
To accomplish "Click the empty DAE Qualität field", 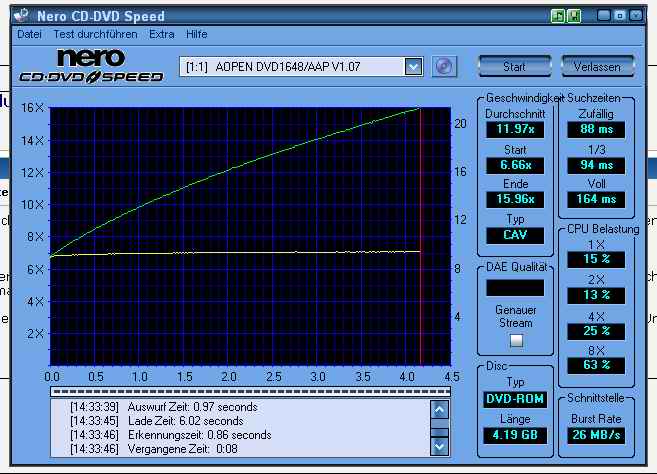I will [515, 288].
